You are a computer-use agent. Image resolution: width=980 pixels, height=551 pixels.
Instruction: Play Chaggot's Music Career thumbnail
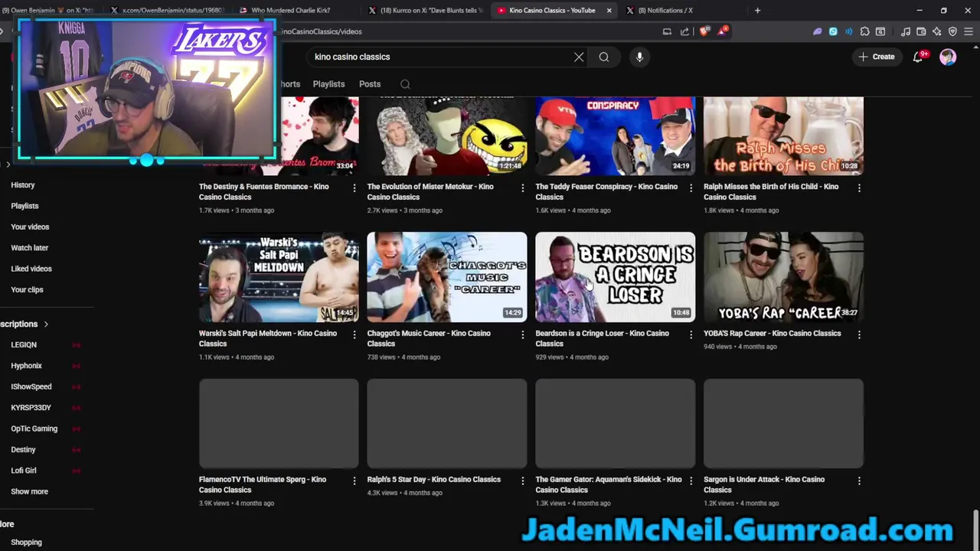(447, 277)
